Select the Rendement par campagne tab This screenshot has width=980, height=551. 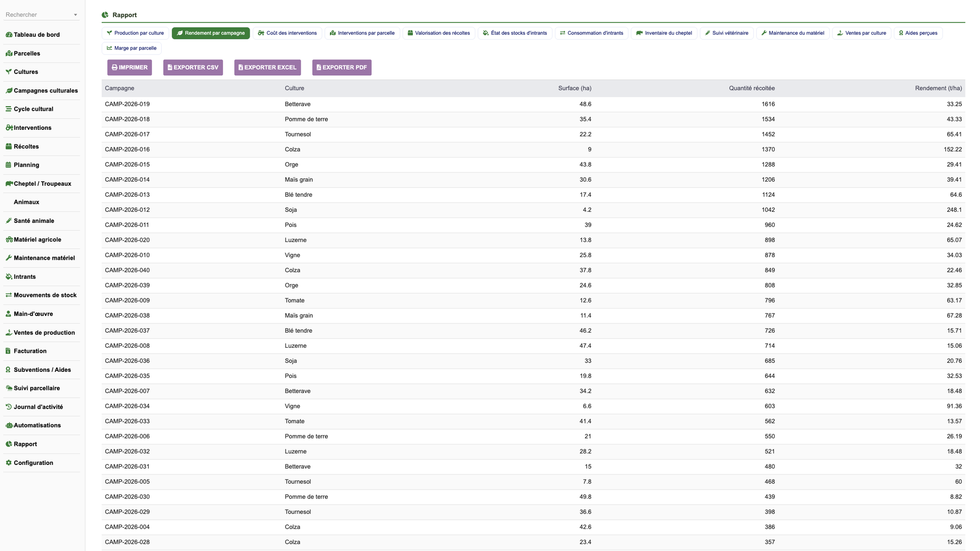pyautogui.click(x=211, y=33)
